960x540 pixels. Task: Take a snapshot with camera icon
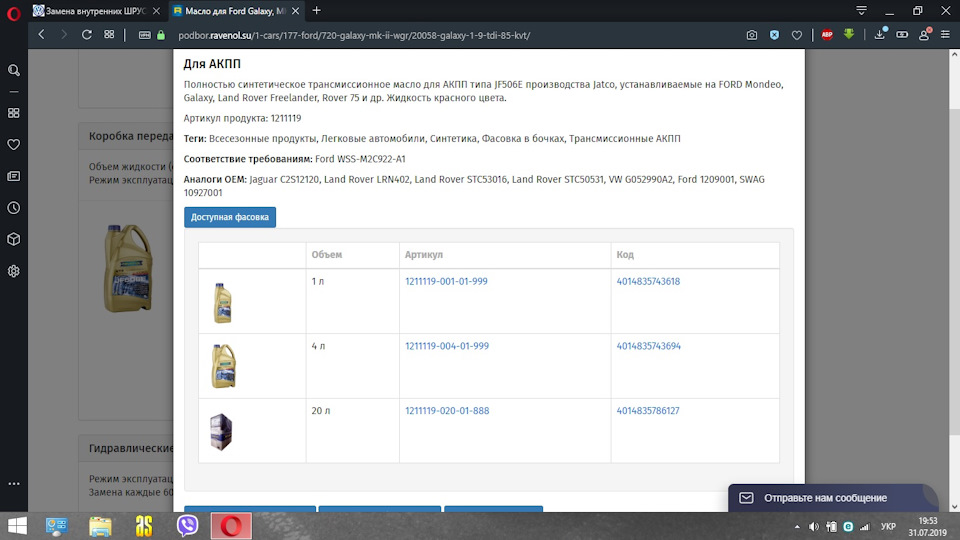click(752, 36)
